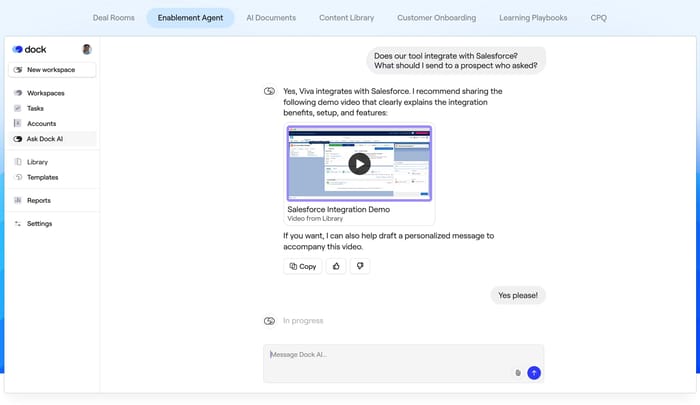Switch to the Deal Rooms tab

pyautogui.click(x=114, y=18)
